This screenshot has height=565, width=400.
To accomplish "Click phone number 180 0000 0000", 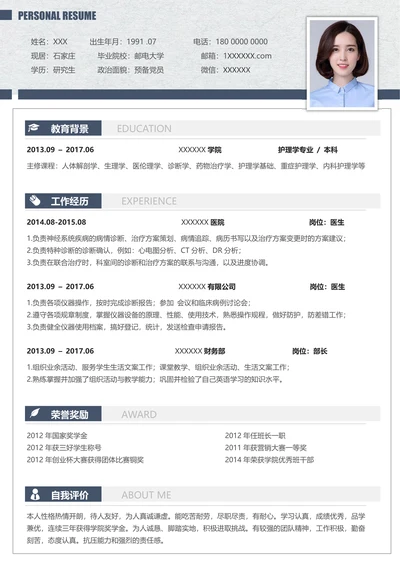I will 241,41.
